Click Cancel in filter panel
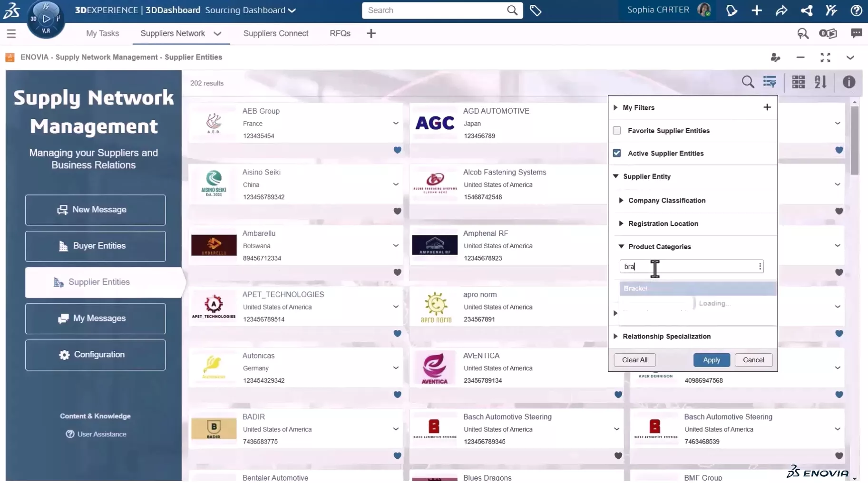This screenshot has width=868, height=483. coord(753,360)
